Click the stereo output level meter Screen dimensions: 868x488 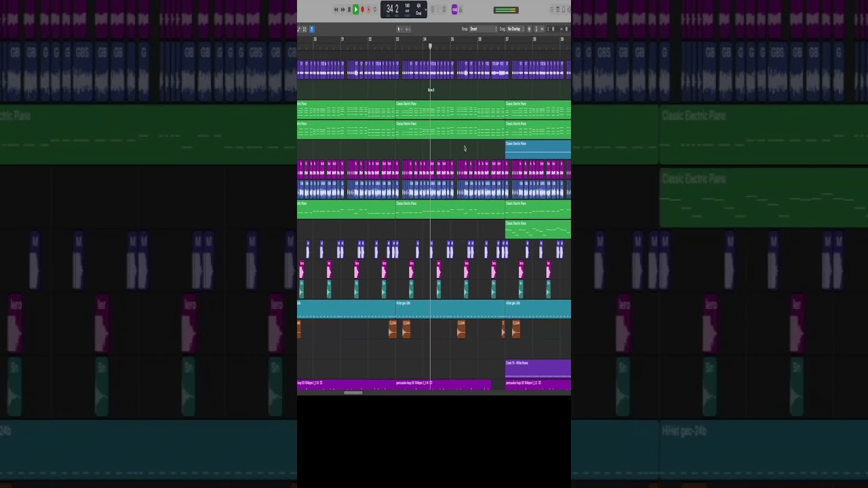click(506, 10)
